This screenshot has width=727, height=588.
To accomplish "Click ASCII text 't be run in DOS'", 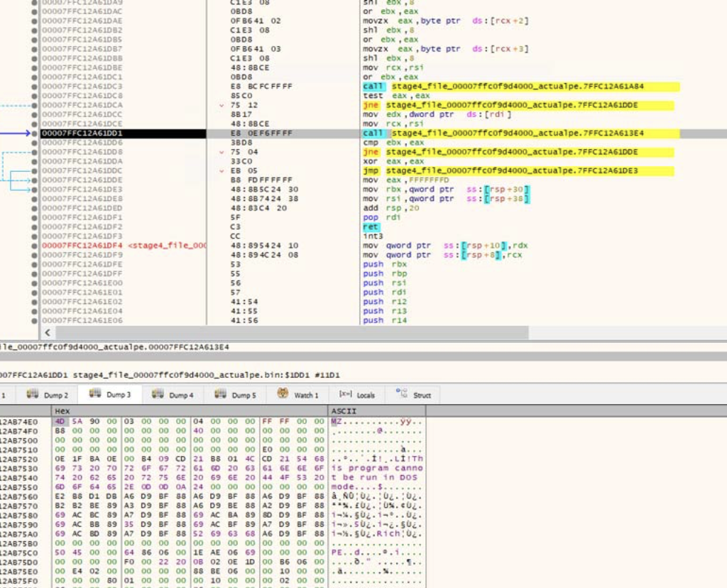I will pos(374,478).
